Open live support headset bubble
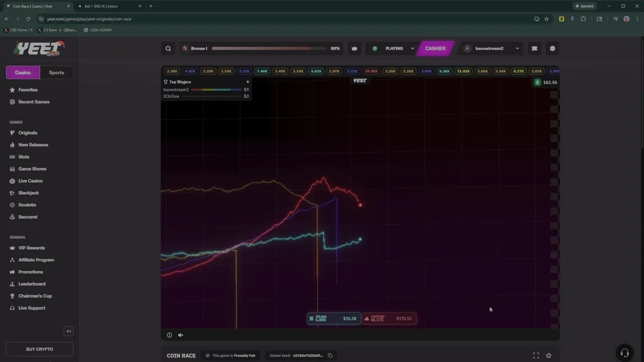644x362 pixels. point(624,352)
